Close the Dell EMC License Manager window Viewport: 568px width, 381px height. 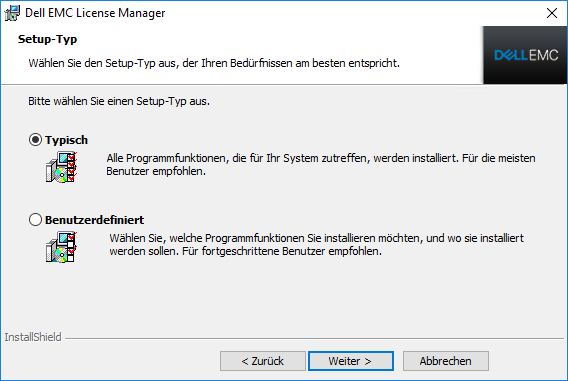tap(552, 13)
